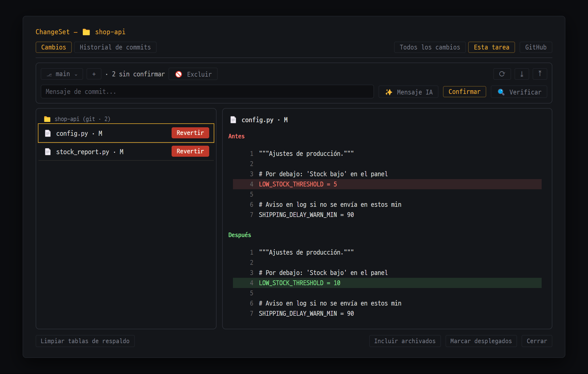The image size is (588, 374).
Task: Generate commit text with Mensaje IA
Action: tap(408, 92)
